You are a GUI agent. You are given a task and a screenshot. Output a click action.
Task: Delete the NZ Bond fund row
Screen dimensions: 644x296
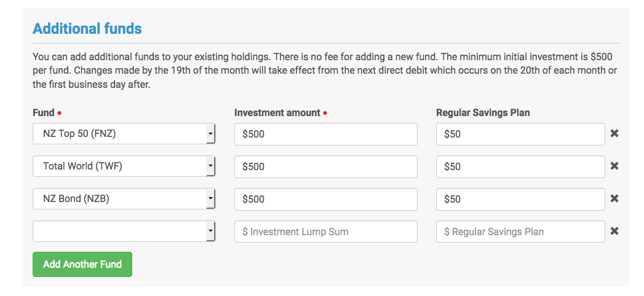[x=614, y=198]
